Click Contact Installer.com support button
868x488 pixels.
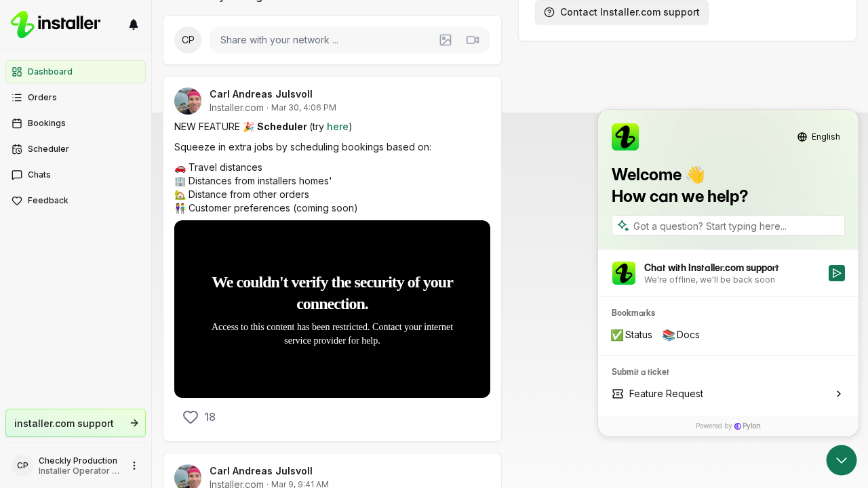pos(622,12)
